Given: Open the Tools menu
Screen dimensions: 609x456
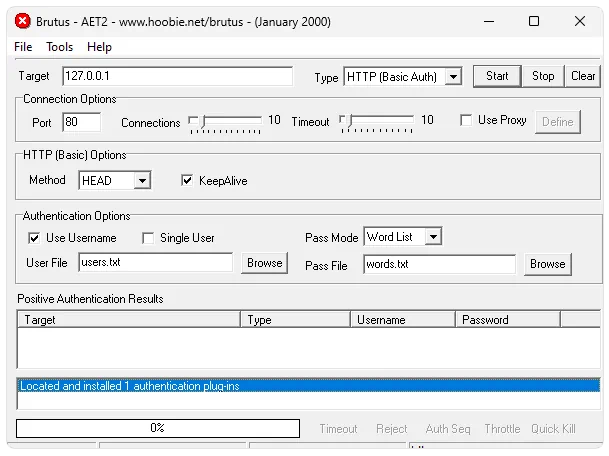Looking at the screenshot, I should tap(59, 47).
